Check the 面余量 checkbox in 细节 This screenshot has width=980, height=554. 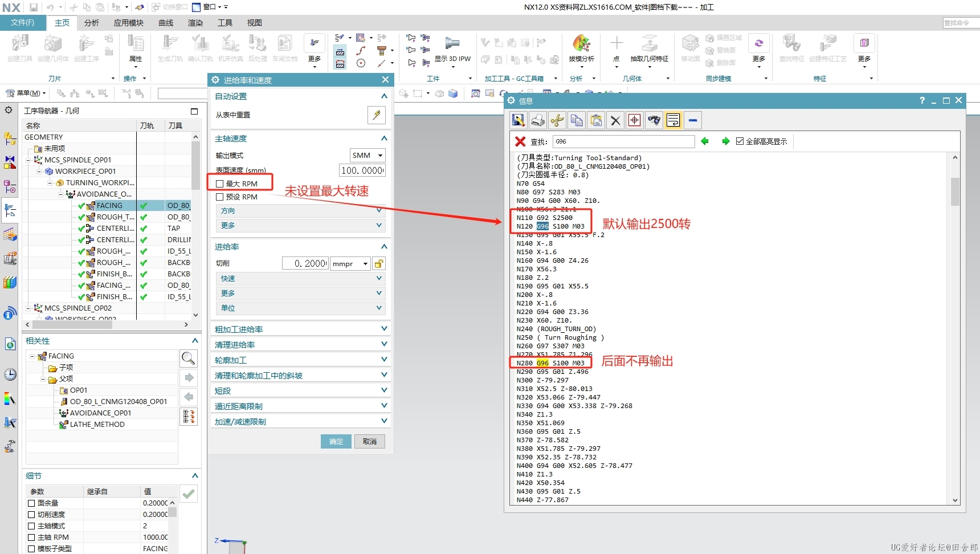[x=32, y=503]
